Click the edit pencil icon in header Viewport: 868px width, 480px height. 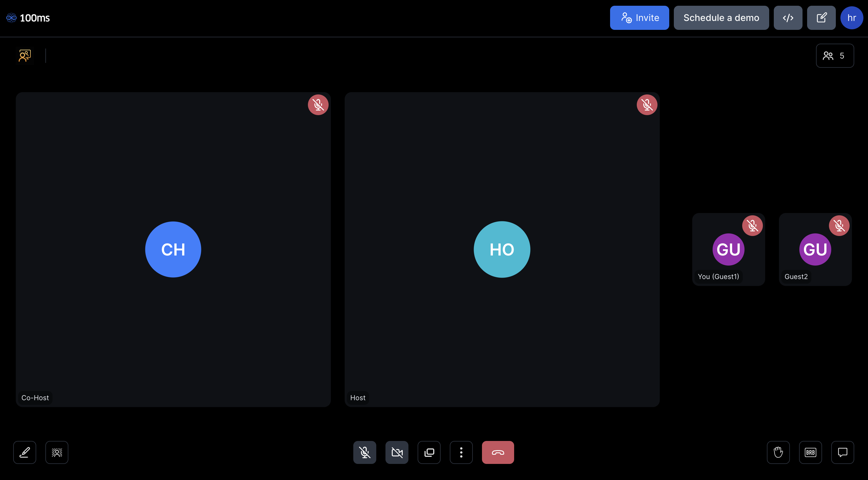pos(821,18)
